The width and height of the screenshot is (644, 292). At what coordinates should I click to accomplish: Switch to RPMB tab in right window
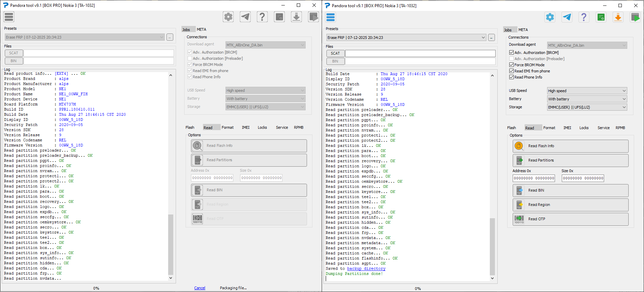pos(620,128)
